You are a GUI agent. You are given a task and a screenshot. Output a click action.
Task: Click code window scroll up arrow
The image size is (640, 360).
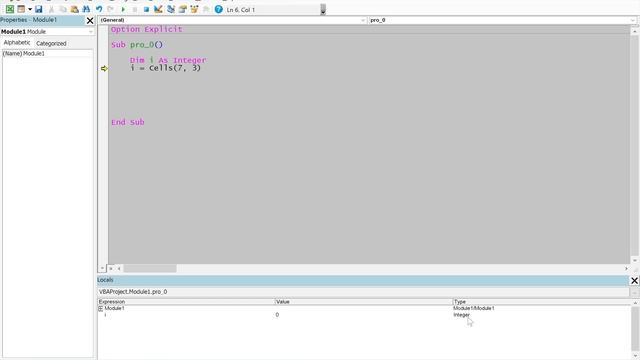(635, 31)
